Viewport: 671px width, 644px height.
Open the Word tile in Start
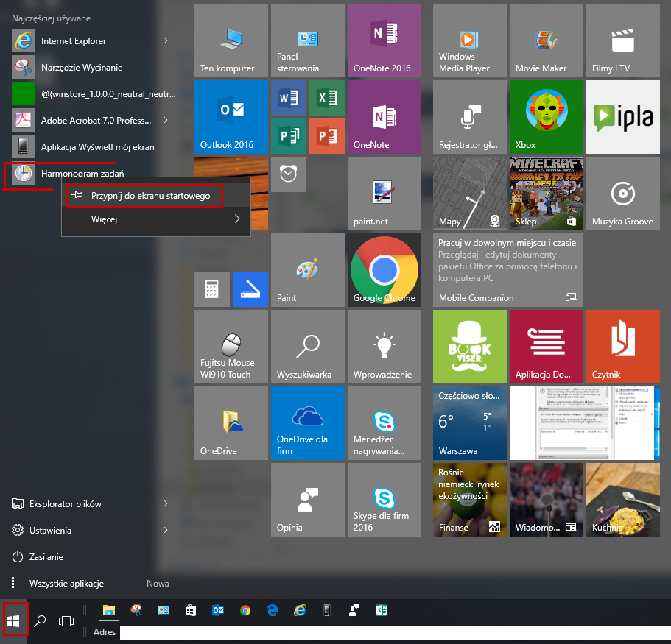click(288, 98)
